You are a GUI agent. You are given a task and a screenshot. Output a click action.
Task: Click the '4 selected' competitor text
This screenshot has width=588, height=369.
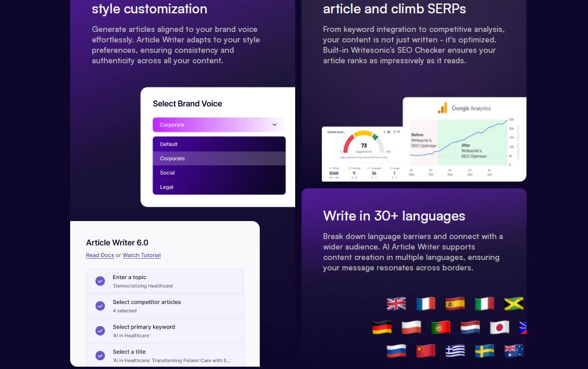(125, 311)
